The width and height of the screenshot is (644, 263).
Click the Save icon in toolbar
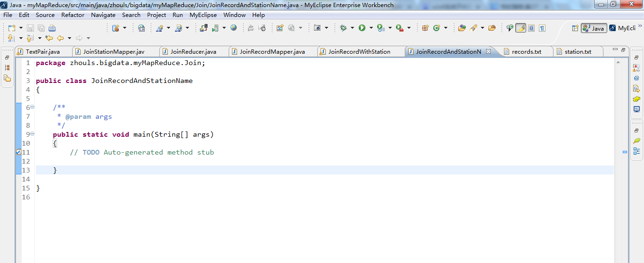tap(30, 28)
